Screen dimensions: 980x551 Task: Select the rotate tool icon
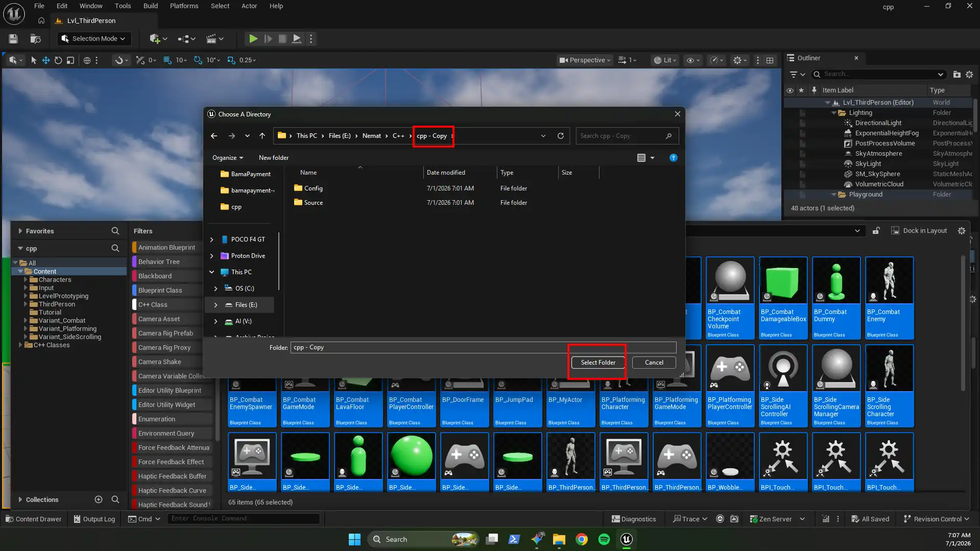point(58,60)
